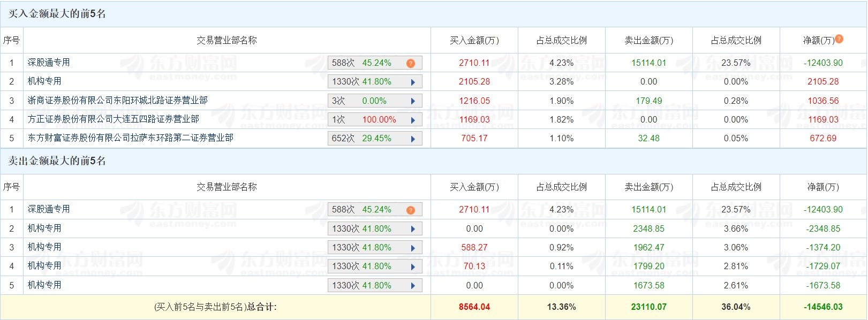Expand arrow in sell-table row 2 机构专用
The image size is (868, 320).
413,229
